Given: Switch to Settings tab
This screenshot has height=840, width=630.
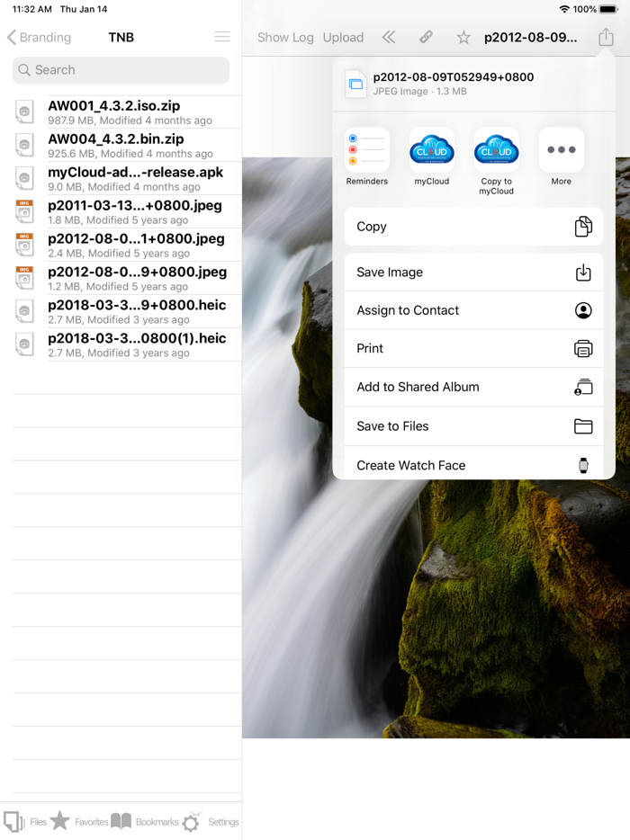Looking at the screenshot, I should [x=211, y=822].
